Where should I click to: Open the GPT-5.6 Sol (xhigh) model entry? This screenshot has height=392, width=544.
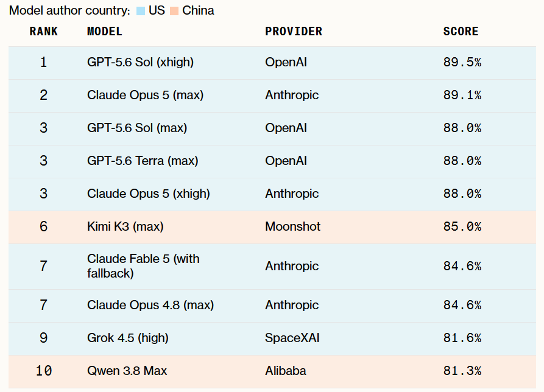coord(140,62)
